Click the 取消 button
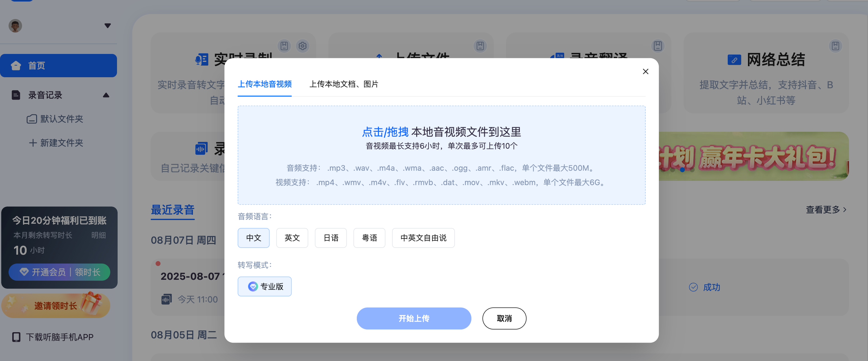 [x=504, y=318]
